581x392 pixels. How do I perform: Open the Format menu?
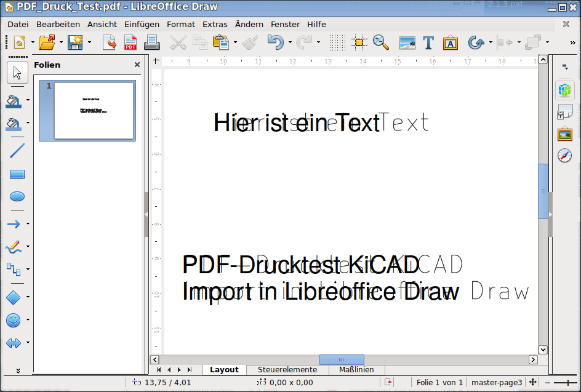[x=181, y=25]
